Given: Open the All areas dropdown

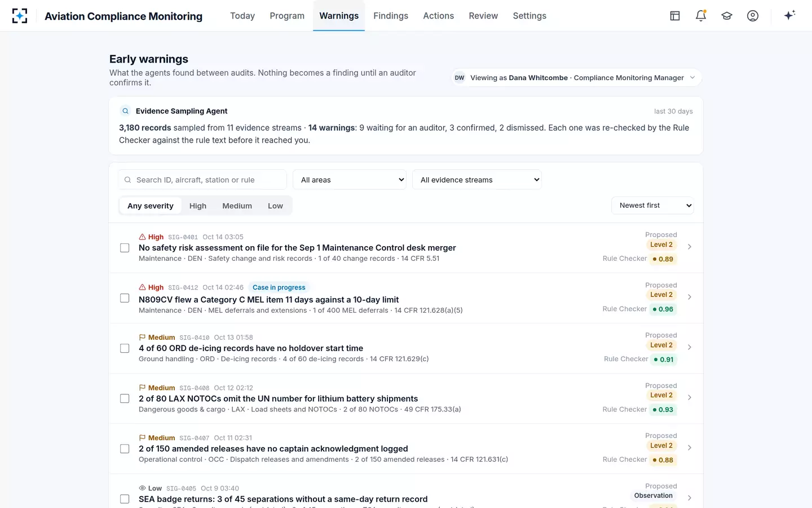Looking at the screenshot, I should point(350,179).
